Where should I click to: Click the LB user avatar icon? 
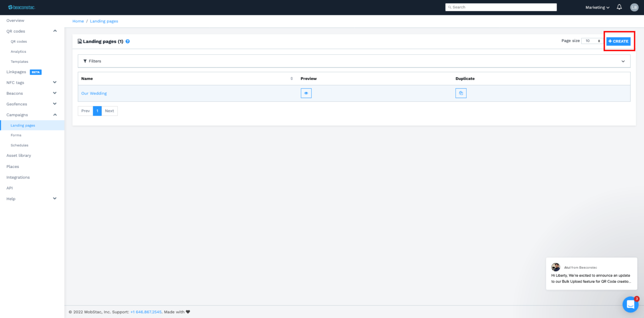coord(634,7)
